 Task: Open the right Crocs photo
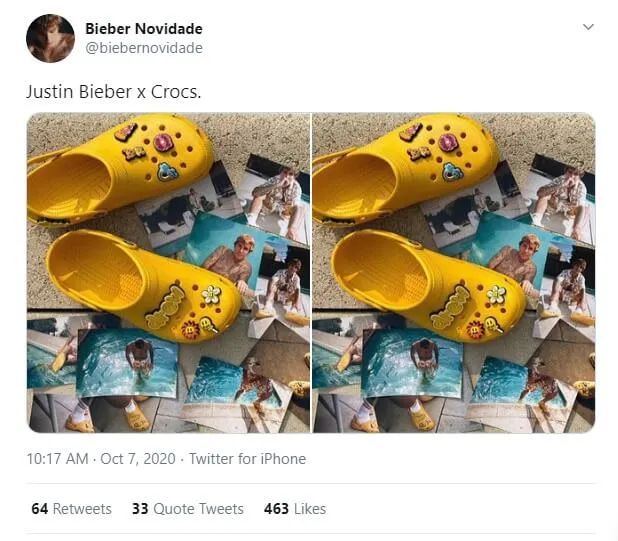[454, 272]
